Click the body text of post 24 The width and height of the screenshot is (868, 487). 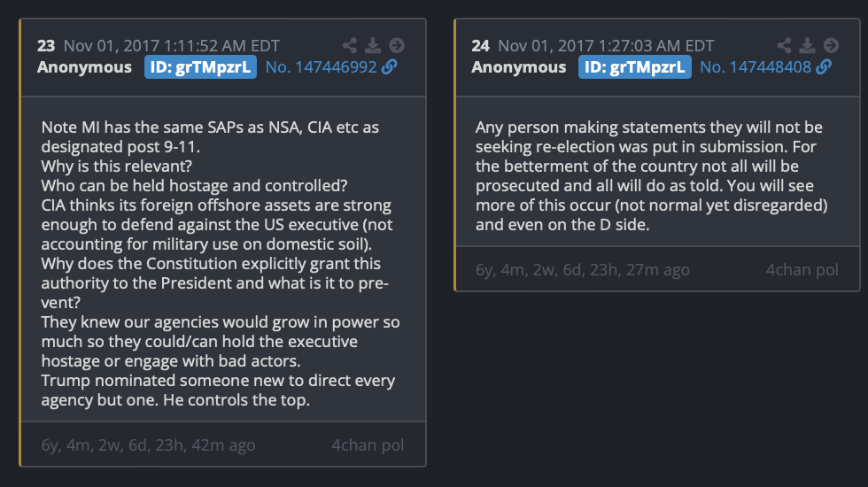tap(652, 175)
